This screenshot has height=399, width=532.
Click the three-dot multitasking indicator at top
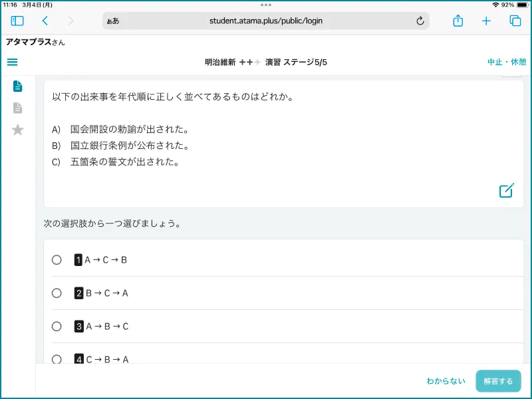(x=266, y=5)
